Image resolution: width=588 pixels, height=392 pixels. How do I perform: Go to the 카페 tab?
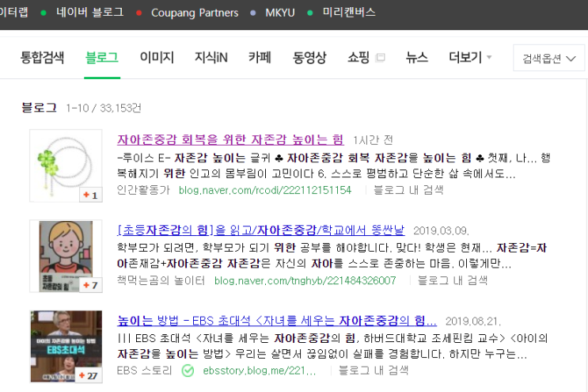pyautogui.click(x=260, y=57)
